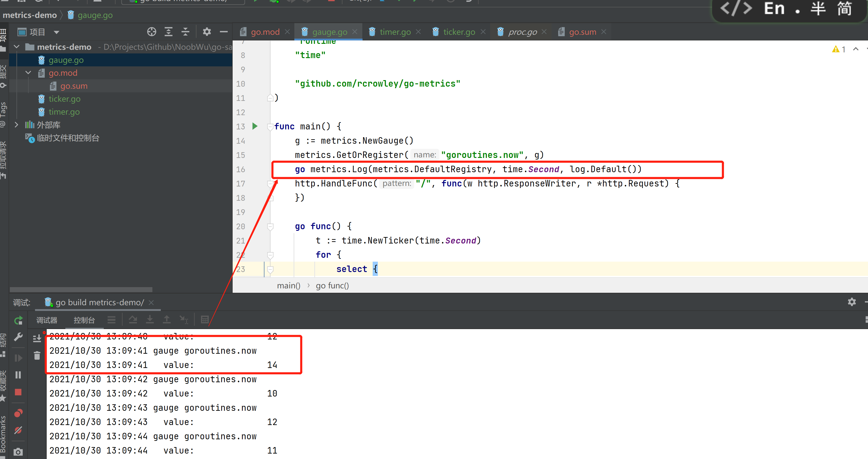Open the 项目 view dropdown
868x459 pixels.
point(56,32)
